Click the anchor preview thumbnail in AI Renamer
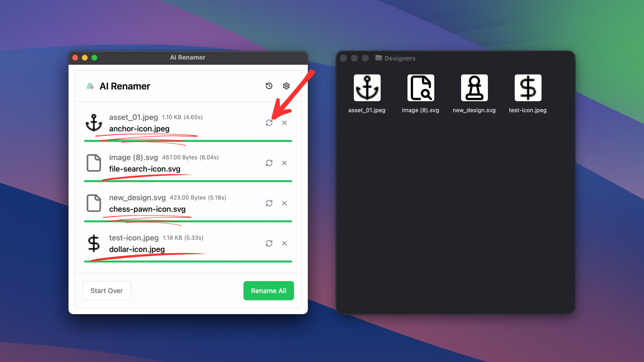The width and height of the screenshot is (644, 362). click(94, 123)
